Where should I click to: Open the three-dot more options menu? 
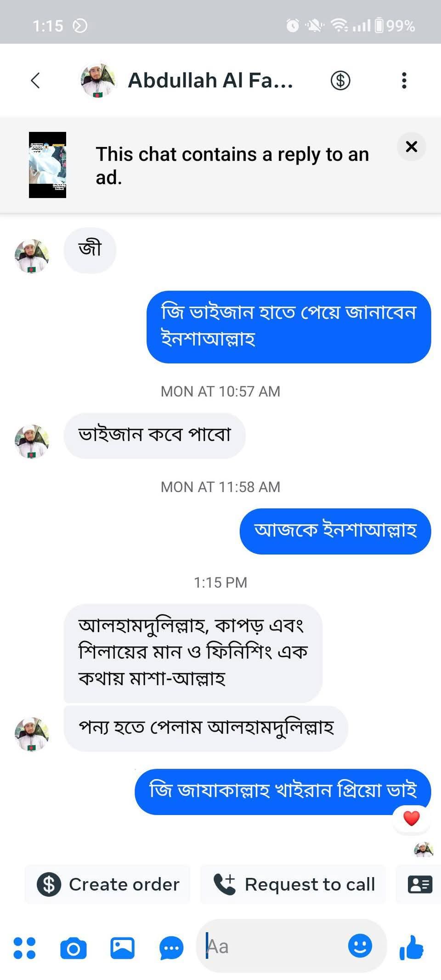pyautogui.click(x=404, y=80)
